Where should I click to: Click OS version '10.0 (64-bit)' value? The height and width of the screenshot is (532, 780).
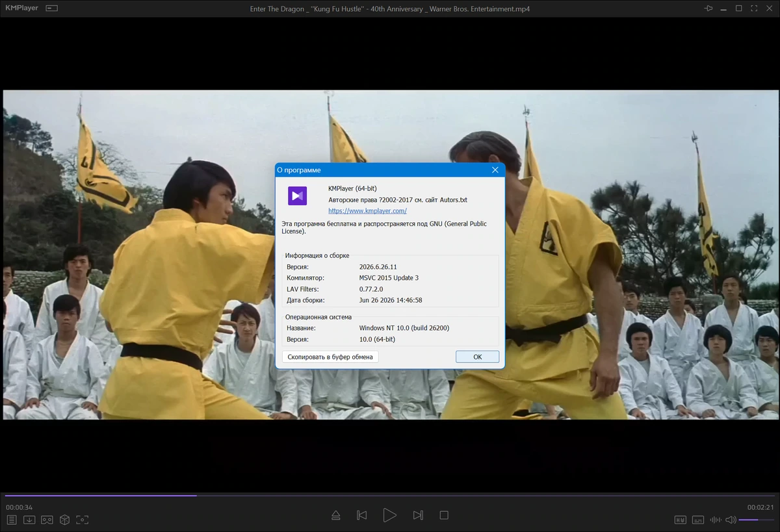377,339
